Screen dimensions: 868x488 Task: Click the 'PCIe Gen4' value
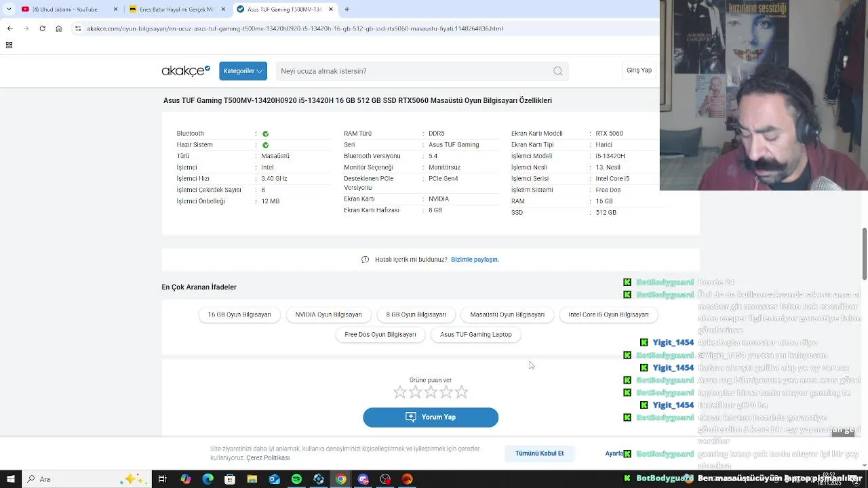[443, 179]
